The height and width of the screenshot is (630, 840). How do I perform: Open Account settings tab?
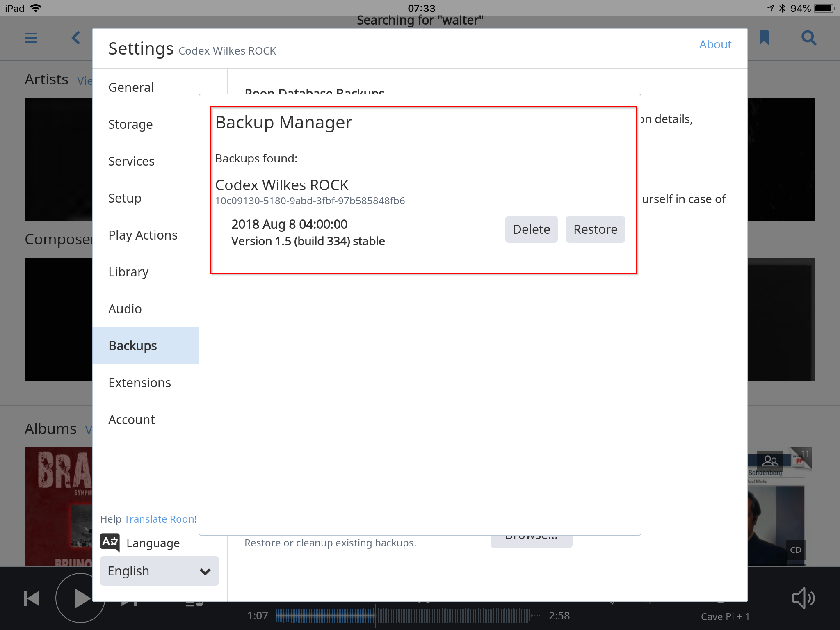coord(146,420)
